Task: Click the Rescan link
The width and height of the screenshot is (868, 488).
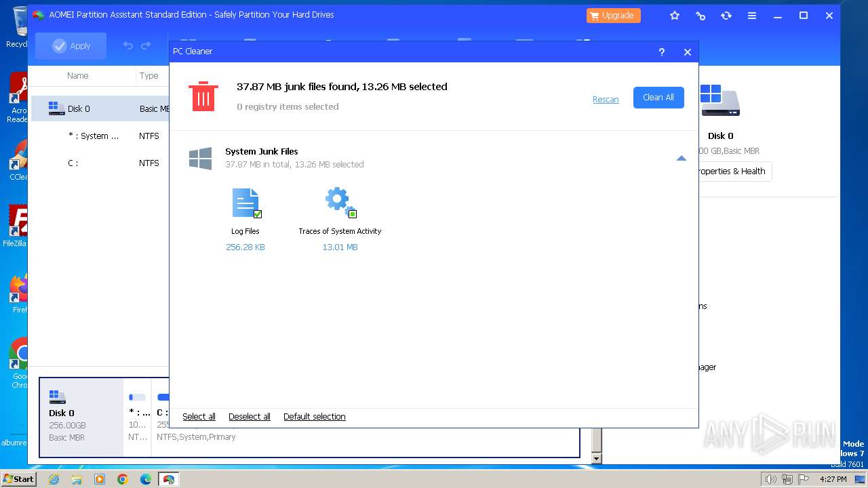Action: (606, 100)
